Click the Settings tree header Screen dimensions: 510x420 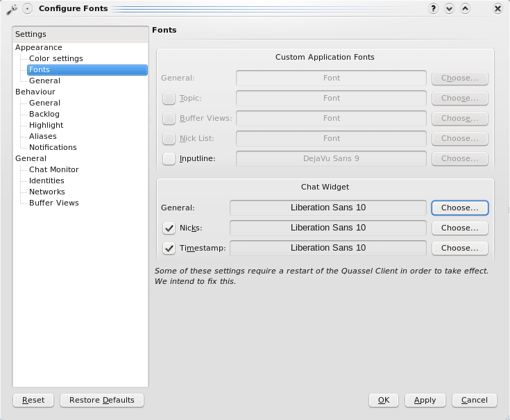(80, 34)
